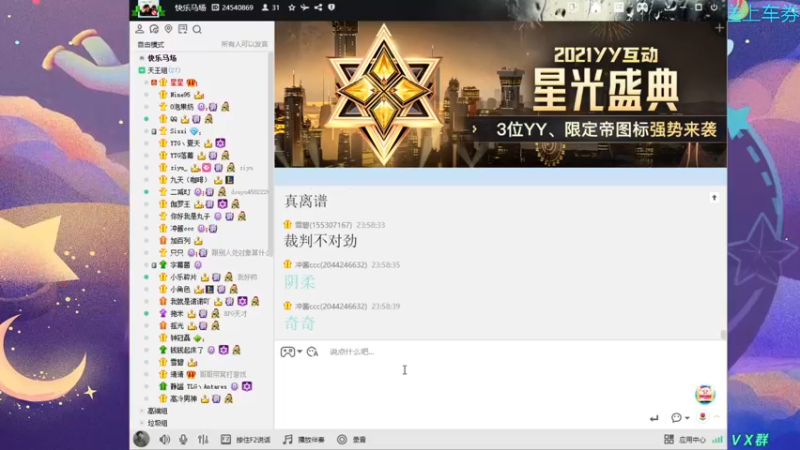
Task: Mute the speaker volume icon
Action: (164, 439)
